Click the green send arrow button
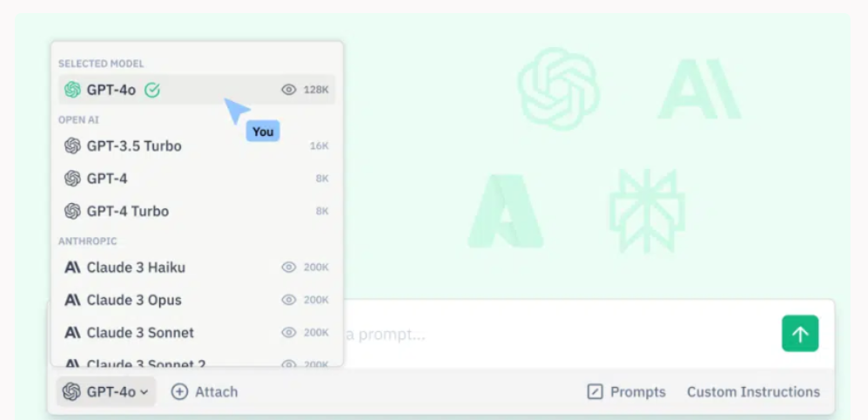 (800, 334)
